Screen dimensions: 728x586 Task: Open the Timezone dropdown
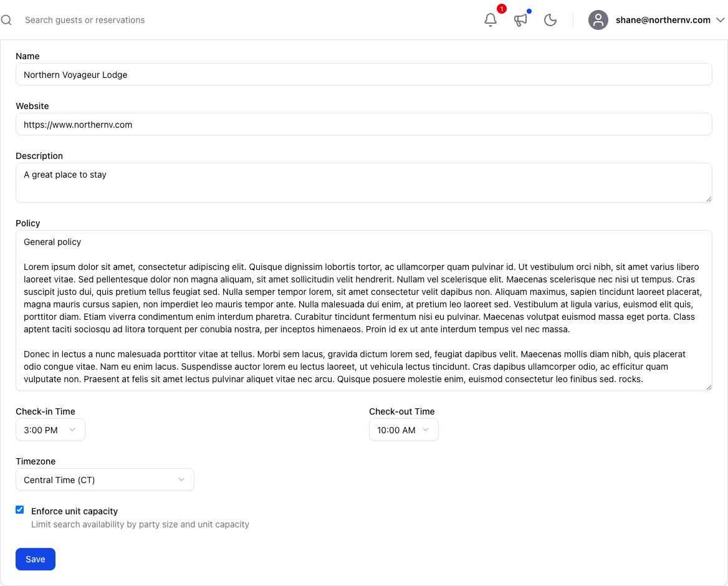click(x=105, y=479)
